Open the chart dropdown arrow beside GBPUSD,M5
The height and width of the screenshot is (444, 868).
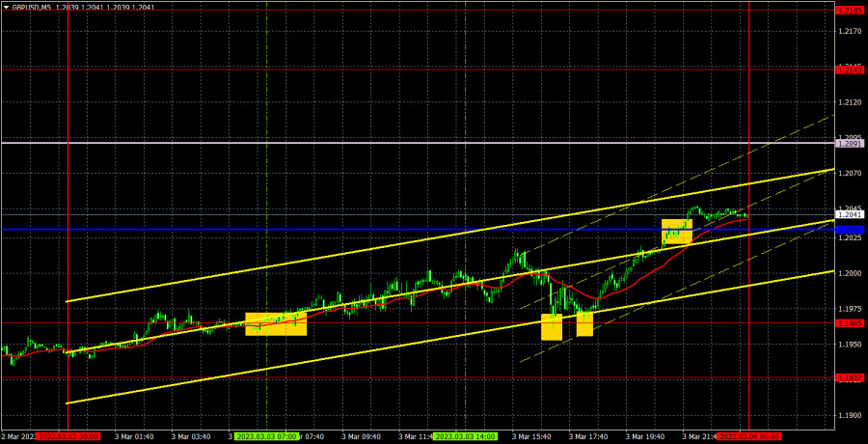click(6, 6)
